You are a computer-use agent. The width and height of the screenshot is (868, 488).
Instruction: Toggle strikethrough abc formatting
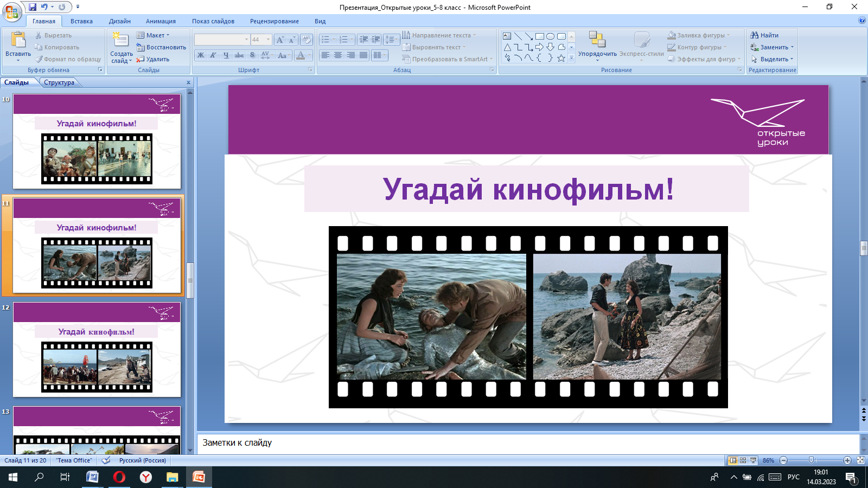[239, 55]
